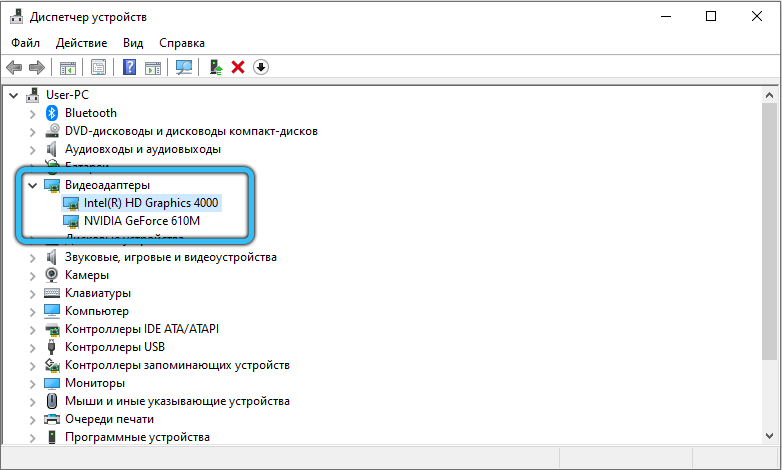
Task: Select the Bluetooth label
Action: (91, 113)
